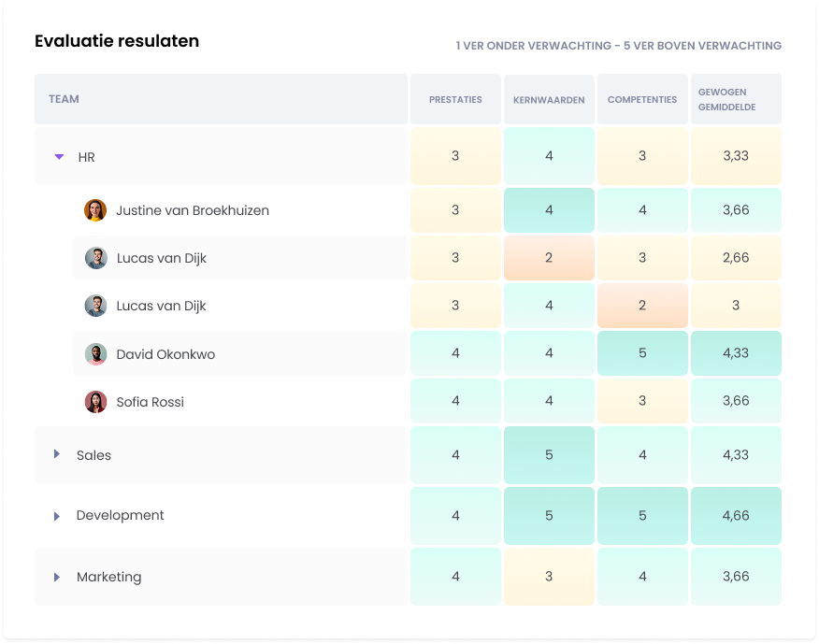Click the orange Kernwaarden score 2 cell
Screen dimensions: 819x644
(x=549, y=258)
